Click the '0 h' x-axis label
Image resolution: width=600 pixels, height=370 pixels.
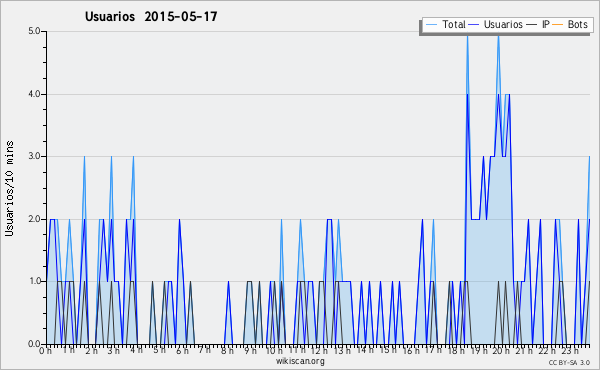(x=46, y=351)
